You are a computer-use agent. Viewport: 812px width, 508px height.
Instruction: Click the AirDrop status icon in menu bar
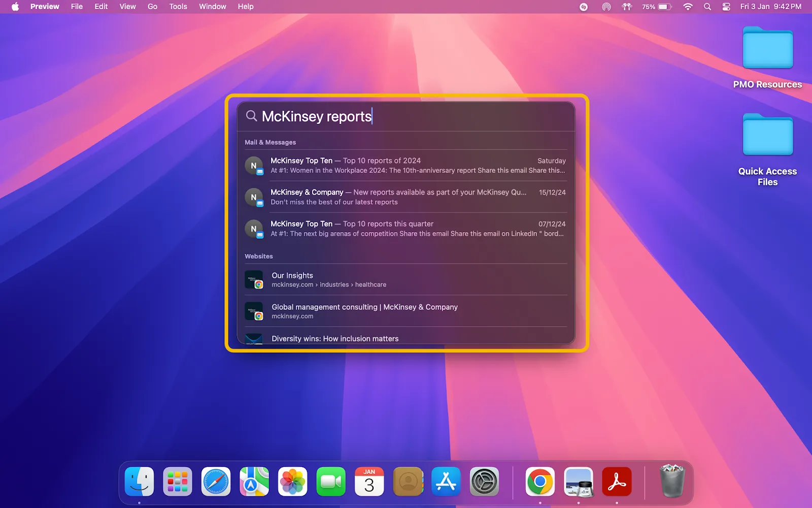(606, 7)
